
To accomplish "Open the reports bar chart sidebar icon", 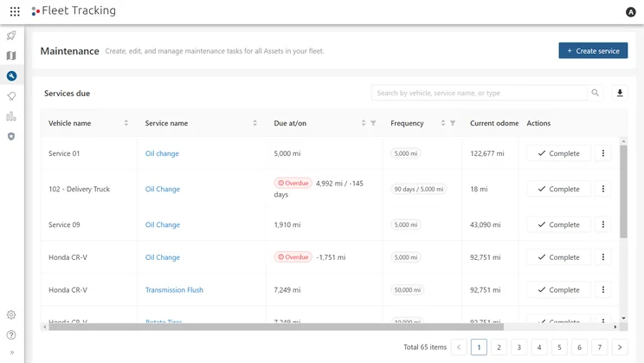I will (x=11, y=116).
